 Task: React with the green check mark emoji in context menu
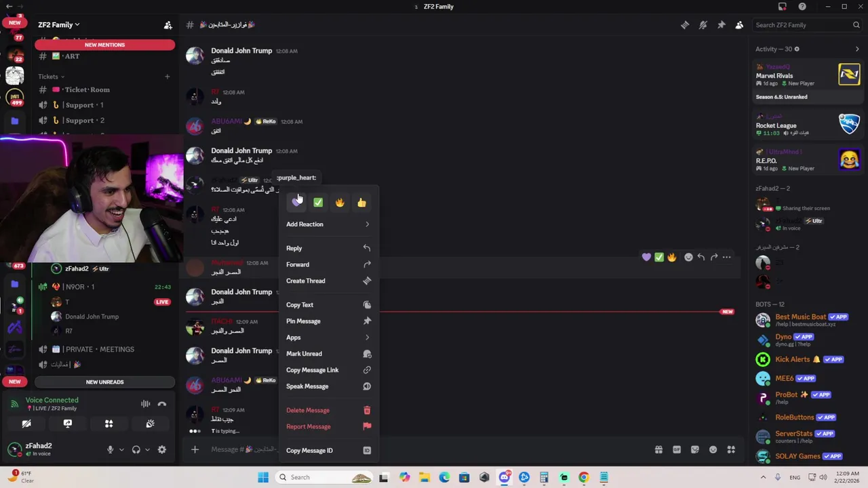point(318,202)
